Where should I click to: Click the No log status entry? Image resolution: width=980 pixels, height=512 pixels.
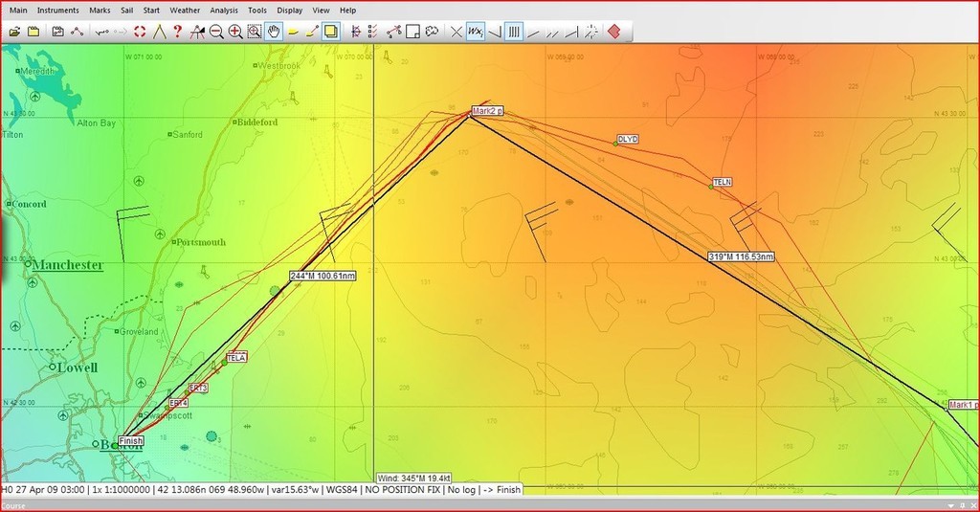[461, 489]
